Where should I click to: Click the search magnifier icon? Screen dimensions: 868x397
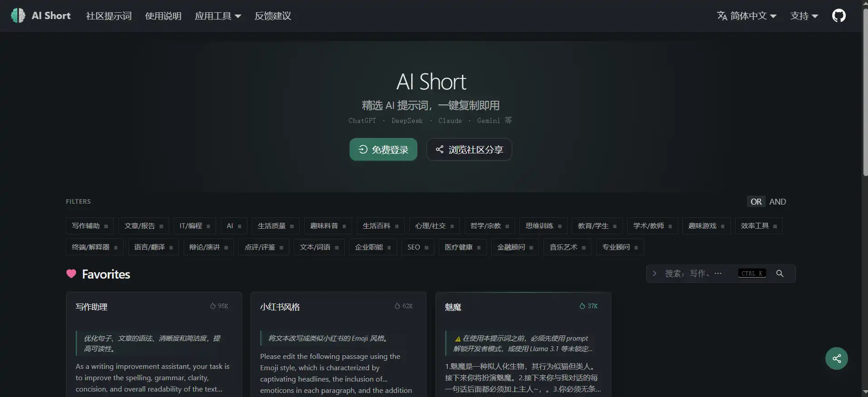click(x=780, y=274)
